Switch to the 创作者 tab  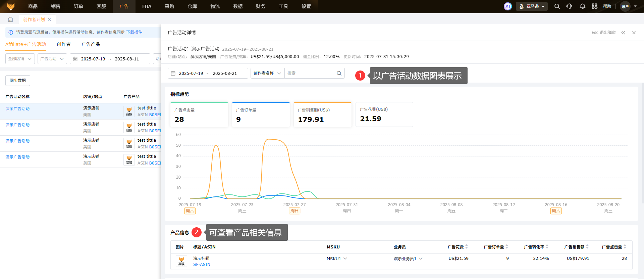[x=63, y=44]
